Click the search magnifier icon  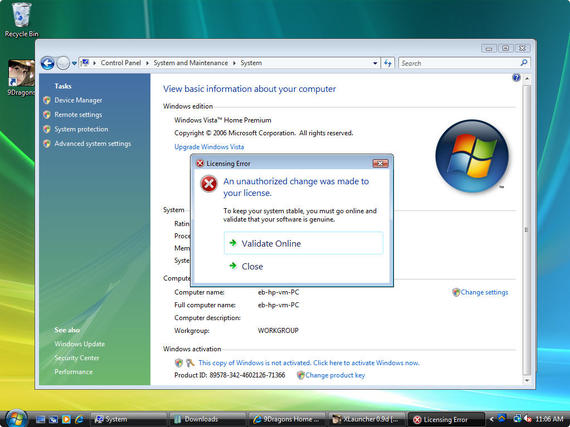coord(524,63)
